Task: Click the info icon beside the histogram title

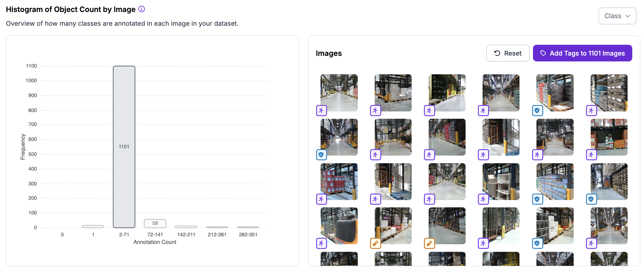Action: coord(142,9)
